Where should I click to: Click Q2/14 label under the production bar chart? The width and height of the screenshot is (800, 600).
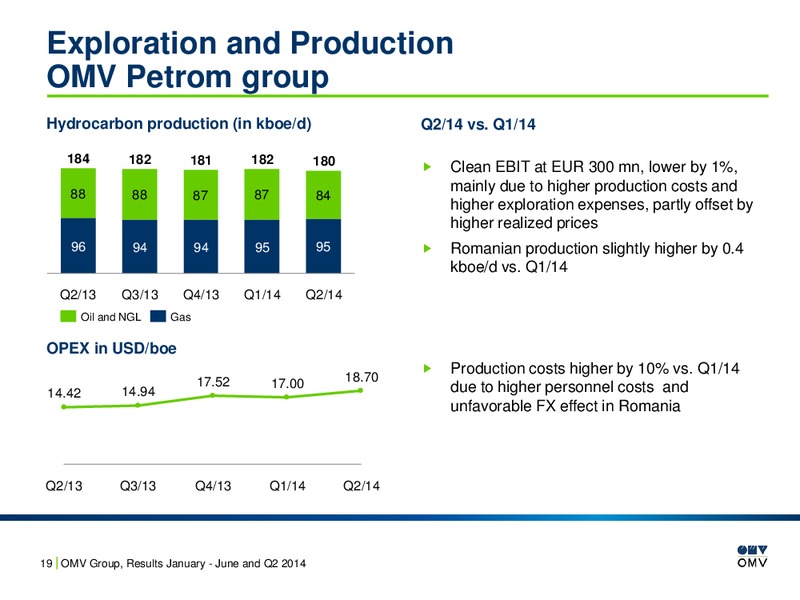(x=323, y=294)
